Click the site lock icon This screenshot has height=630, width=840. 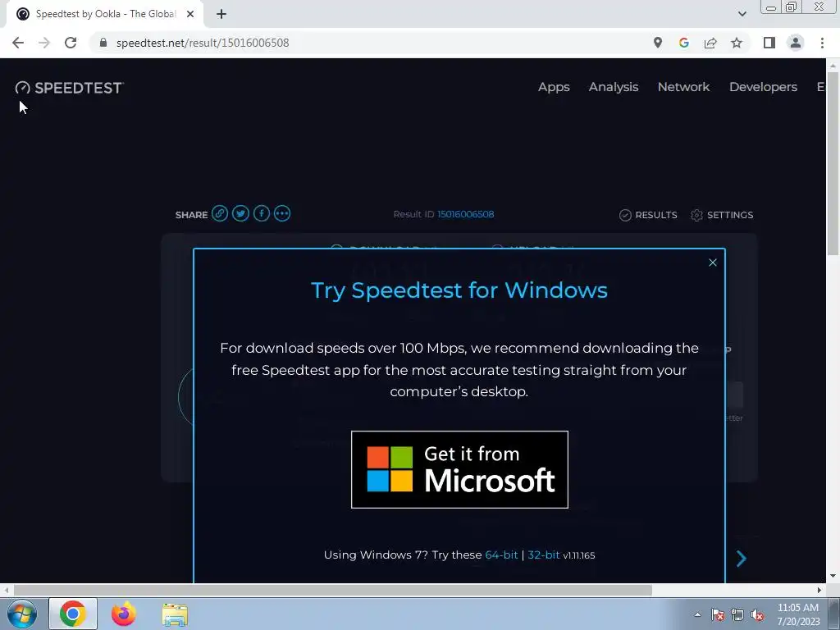tap(103, 43)
